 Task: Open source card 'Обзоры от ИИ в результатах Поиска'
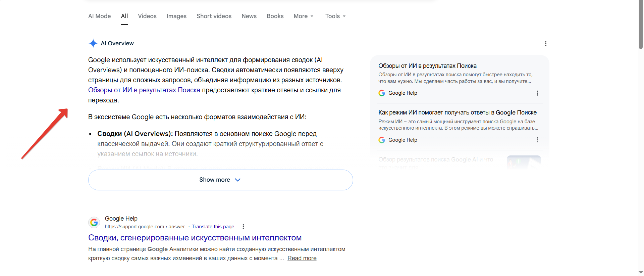point(427,66)
